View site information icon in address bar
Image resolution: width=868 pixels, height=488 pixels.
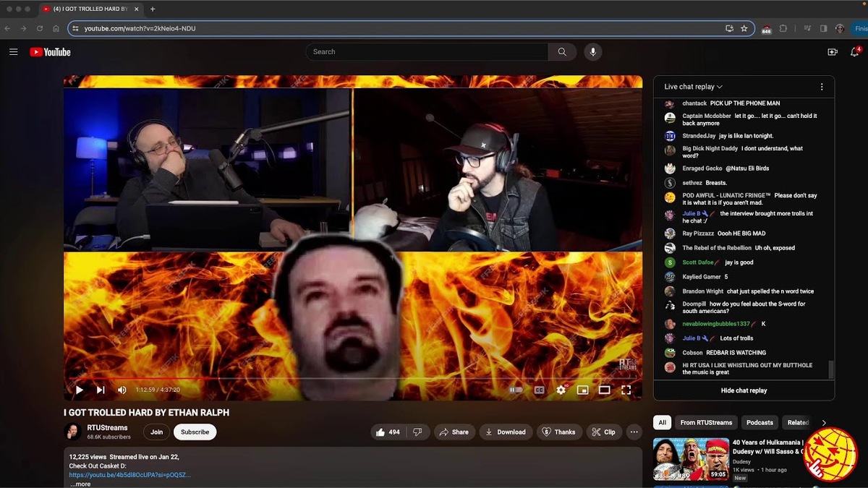[x=75, y=28]
